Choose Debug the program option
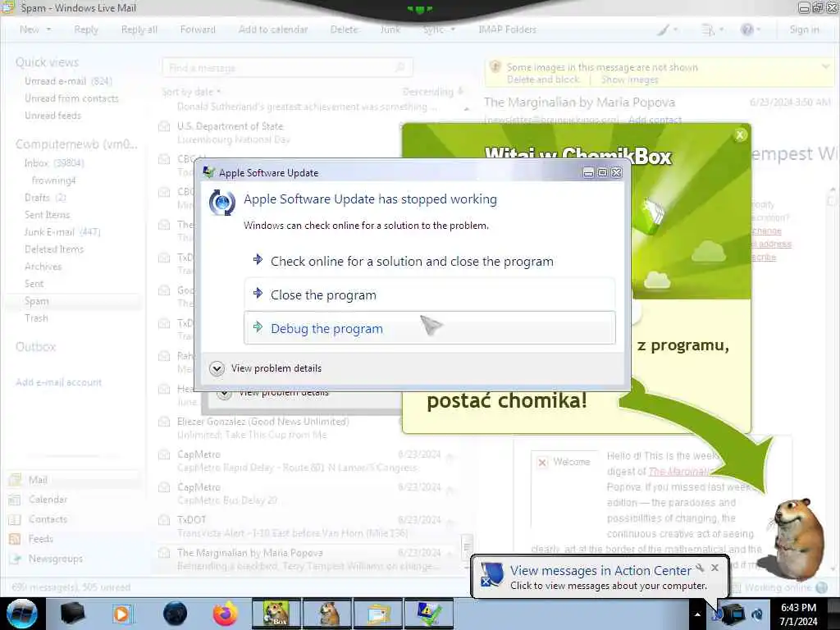Screen dimensions: 840x630 pyautogui.click(x=430, y=328)
